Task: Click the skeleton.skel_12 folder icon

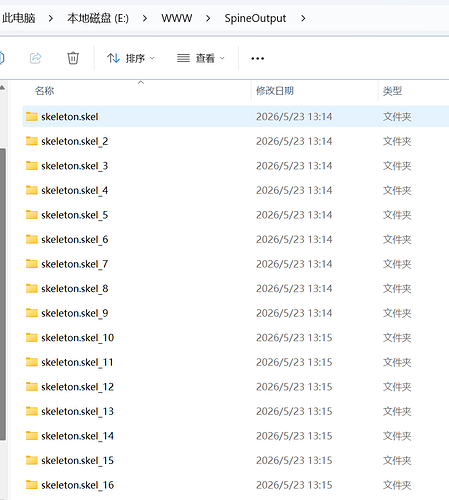Action: tap(32, 386)
